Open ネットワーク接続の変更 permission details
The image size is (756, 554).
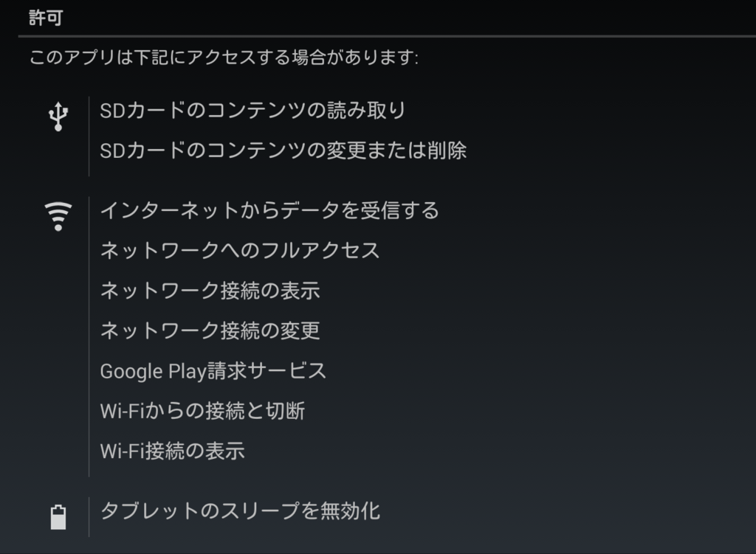[210, 330]
